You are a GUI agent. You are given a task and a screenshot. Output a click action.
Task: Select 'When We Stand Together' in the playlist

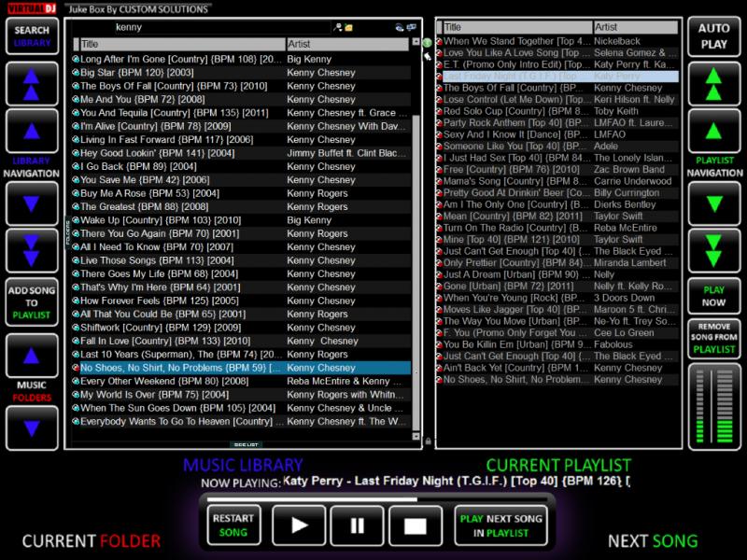pos(557,41)
